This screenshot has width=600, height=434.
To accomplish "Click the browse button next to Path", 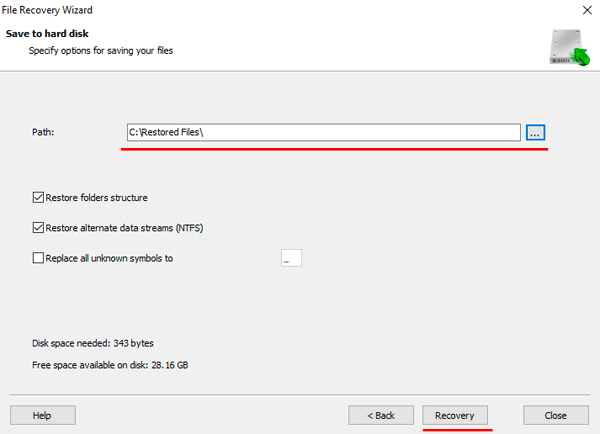I will coord(535,132).
